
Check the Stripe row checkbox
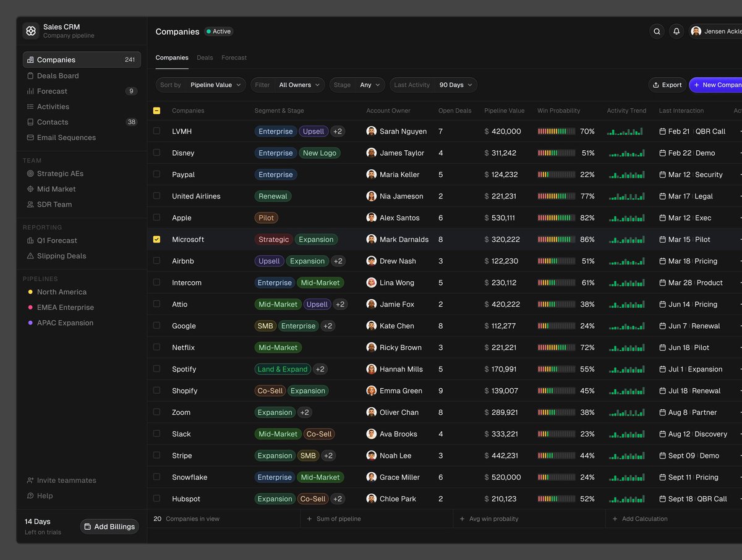pos(156,456)
